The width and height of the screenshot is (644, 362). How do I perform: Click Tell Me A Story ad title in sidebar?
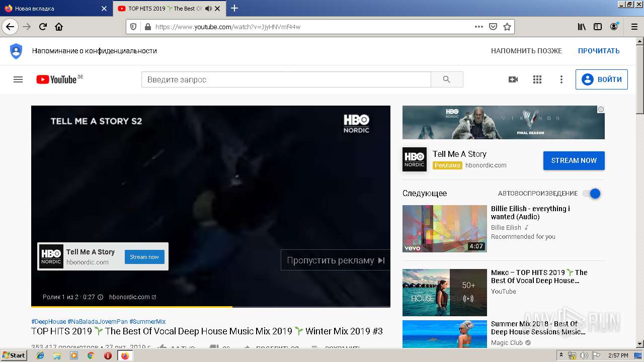(x=459, y=154)
